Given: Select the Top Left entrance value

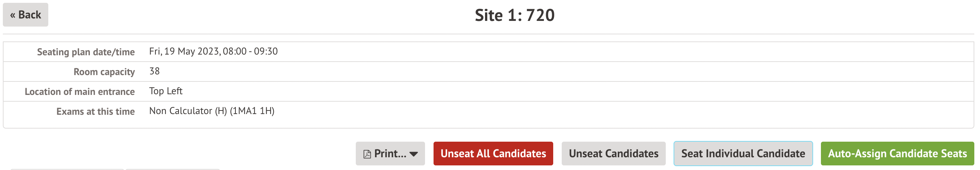Looking at the screenshot, I should click(x=165, y=91).
